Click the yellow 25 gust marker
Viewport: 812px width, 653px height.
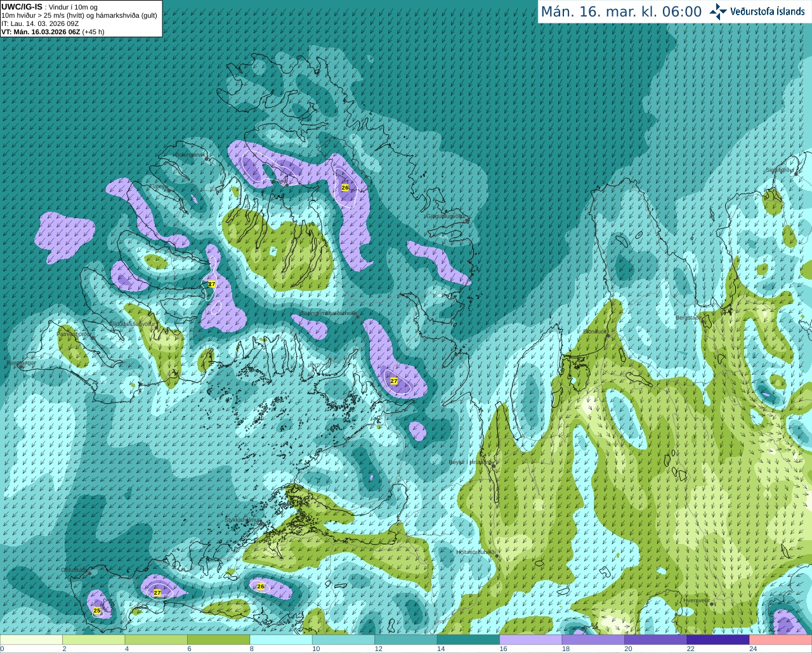point(97,611)
